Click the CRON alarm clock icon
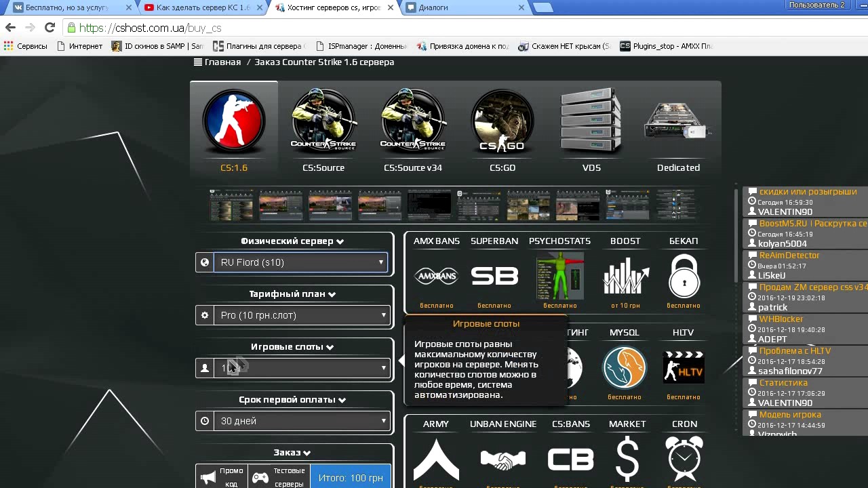868x488 pixels. click(x=684, y=459)
